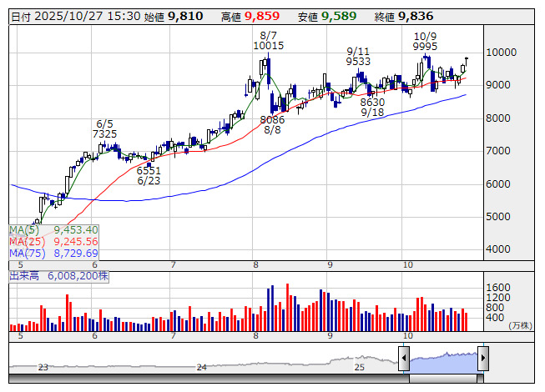Click the 10/9 9995 high label

coord(425,42)
